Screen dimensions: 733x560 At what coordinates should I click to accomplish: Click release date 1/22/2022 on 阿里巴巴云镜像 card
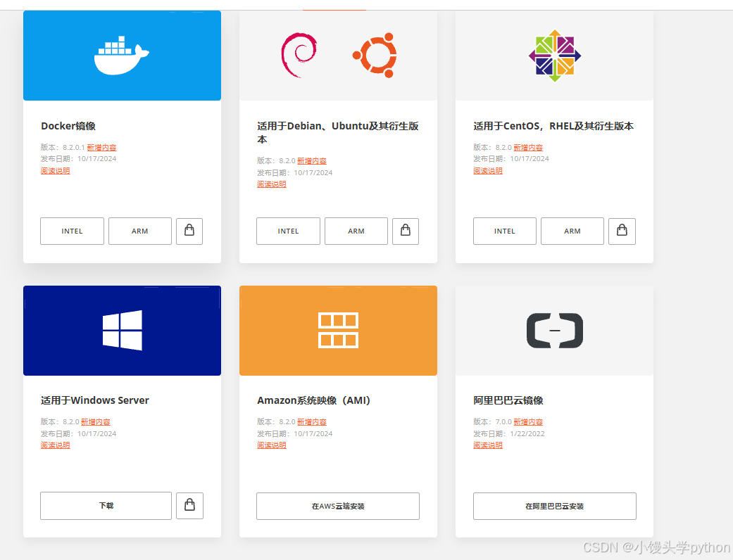tap(527, 433)
